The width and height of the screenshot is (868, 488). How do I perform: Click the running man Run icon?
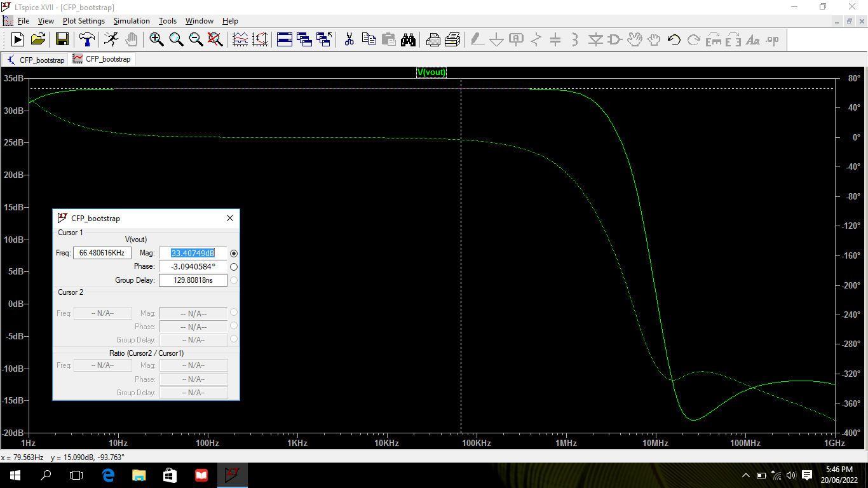click(x=111, y=39)
